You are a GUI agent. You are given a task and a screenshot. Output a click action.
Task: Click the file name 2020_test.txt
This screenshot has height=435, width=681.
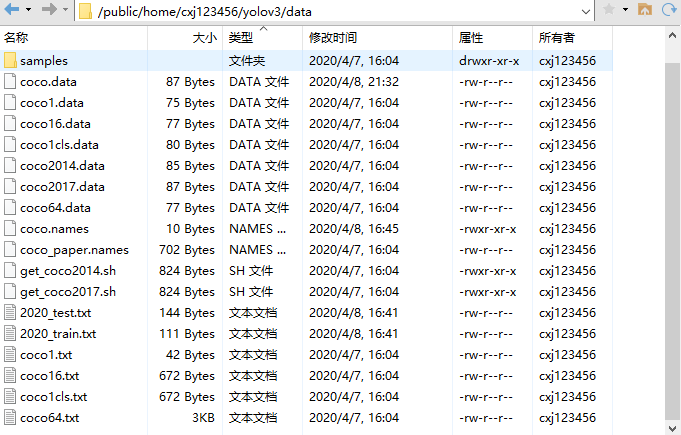(56, 313)
